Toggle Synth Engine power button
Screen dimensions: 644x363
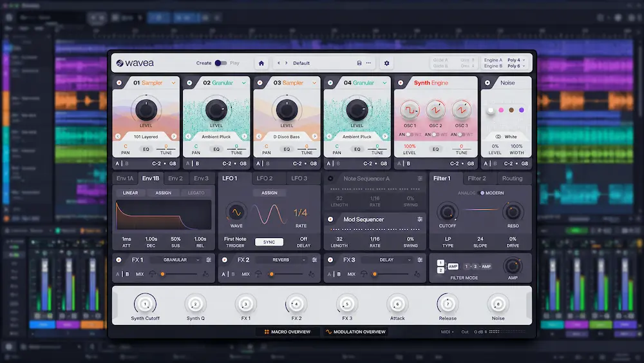coord(401,83)
